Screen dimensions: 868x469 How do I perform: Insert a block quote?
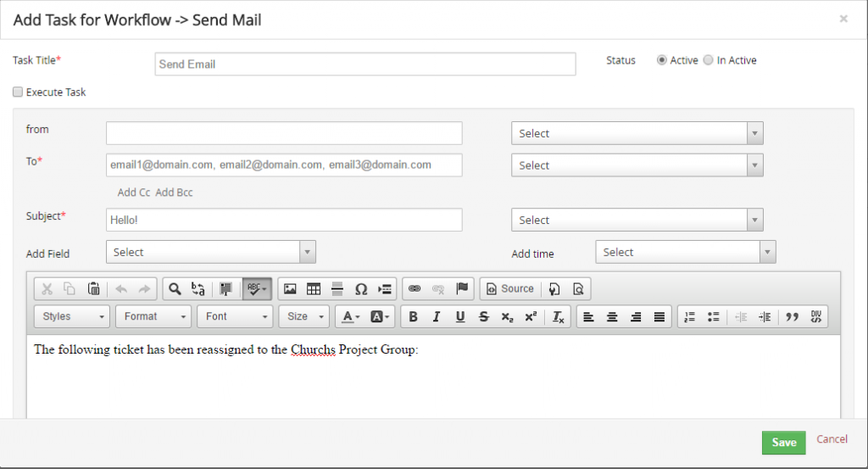(x=793, y=316)
